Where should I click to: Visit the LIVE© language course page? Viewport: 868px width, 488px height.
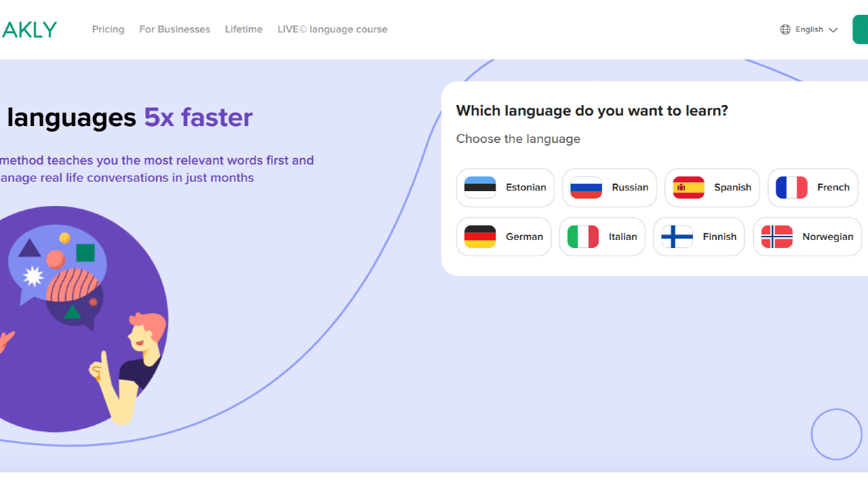(x=332, y=29)
